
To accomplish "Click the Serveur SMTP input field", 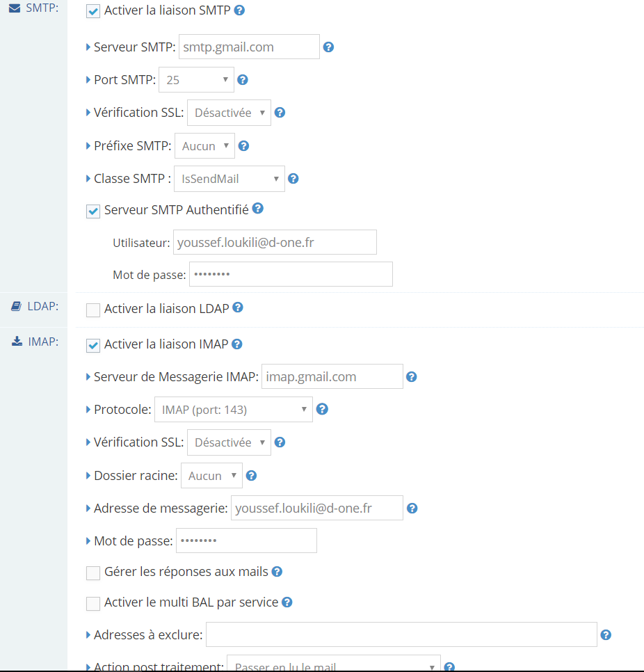I will tap(249, 47).
